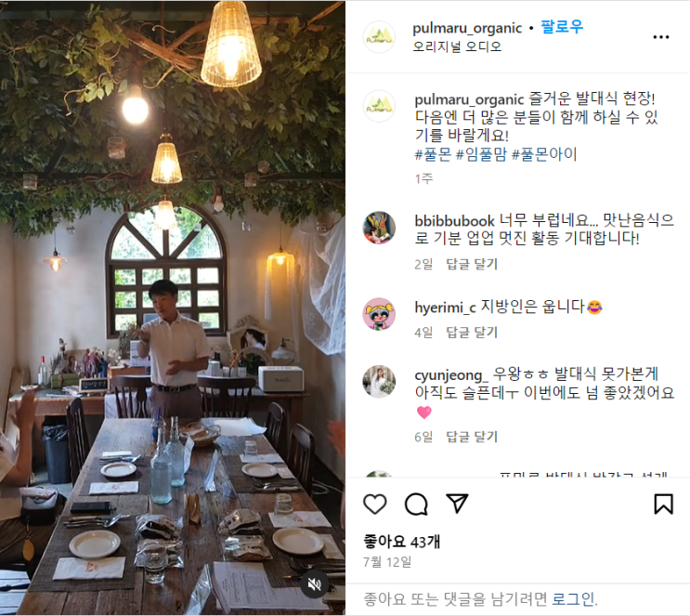The height and width of the screenshot is (616, 690).
Task: Open pulmaru_organic header profile picture
Action: tap(379, 37)
